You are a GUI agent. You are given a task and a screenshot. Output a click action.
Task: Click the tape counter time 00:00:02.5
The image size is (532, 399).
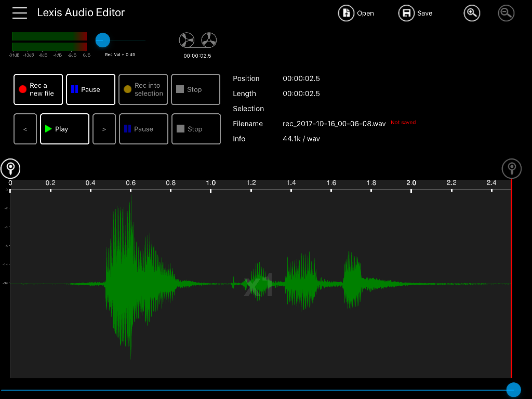point(197,56)
